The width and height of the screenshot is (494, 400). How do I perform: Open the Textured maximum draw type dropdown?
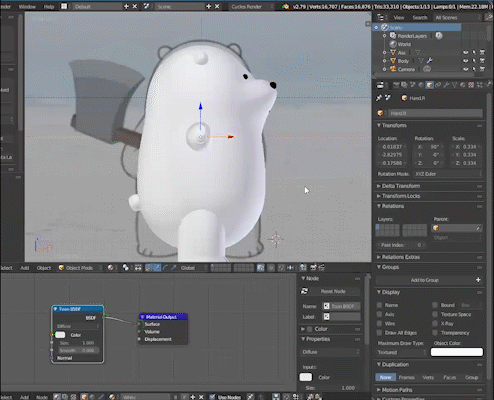[x=402, y=352]
